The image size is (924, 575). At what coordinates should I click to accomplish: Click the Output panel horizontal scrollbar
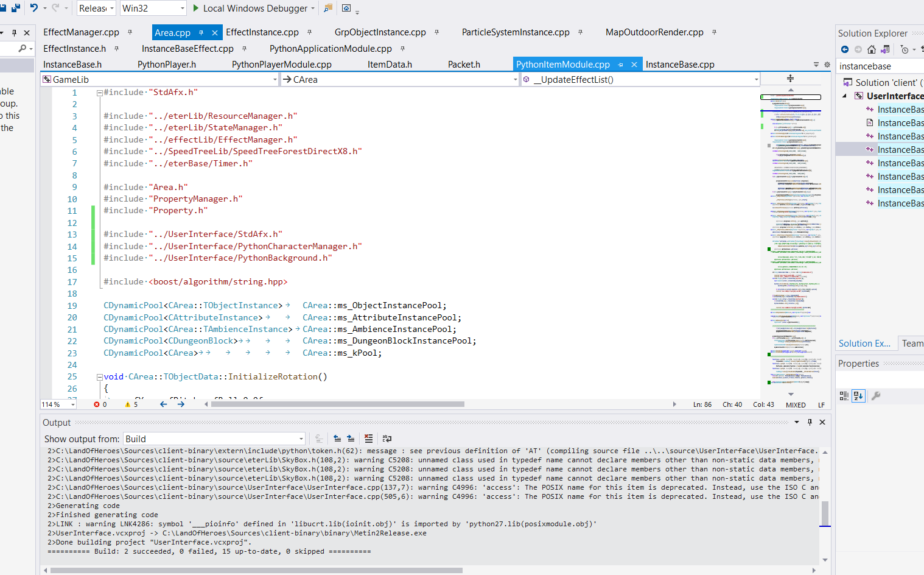pyautogui.click(x=256, y=571)
